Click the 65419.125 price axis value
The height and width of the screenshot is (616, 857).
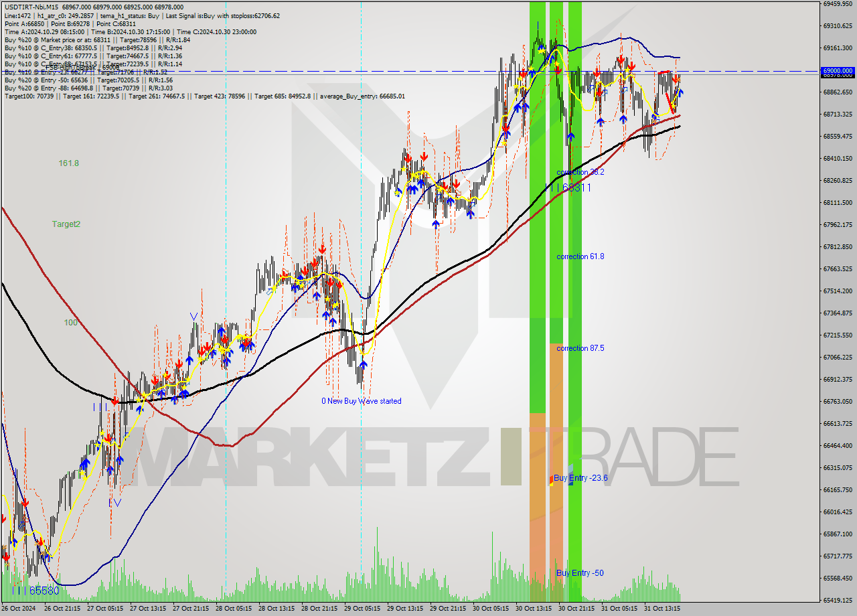point(838,600)
